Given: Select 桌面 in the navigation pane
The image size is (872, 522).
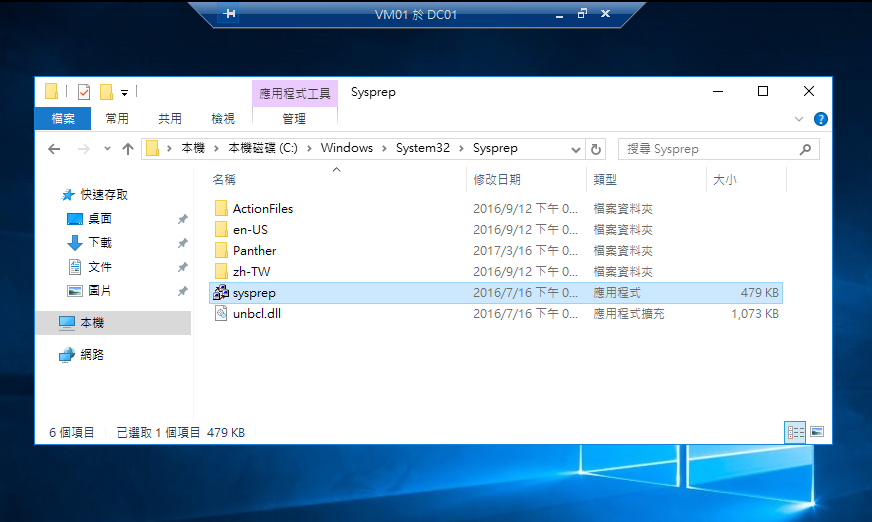Looking at the screenshot, I should (100, 218).
